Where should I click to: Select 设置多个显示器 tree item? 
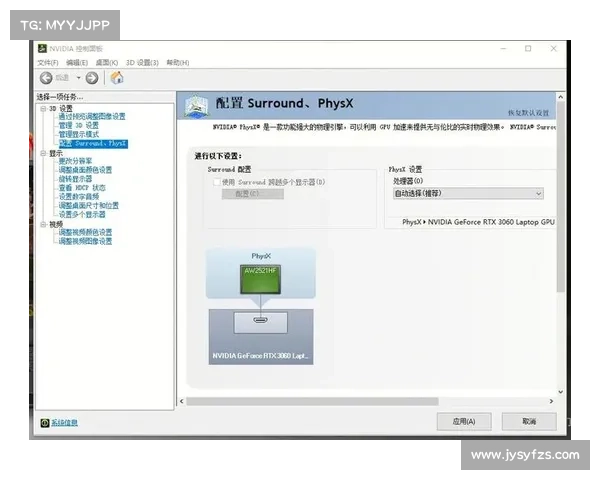[x=82, y=214]
